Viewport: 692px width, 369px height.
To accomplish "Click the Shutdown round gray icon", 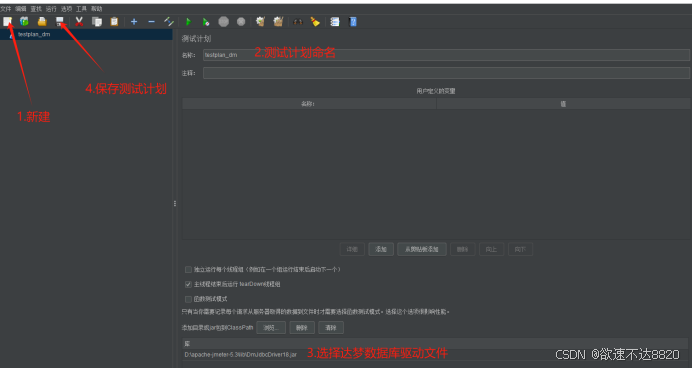I will pyautogui.click(x=241, y=21).
